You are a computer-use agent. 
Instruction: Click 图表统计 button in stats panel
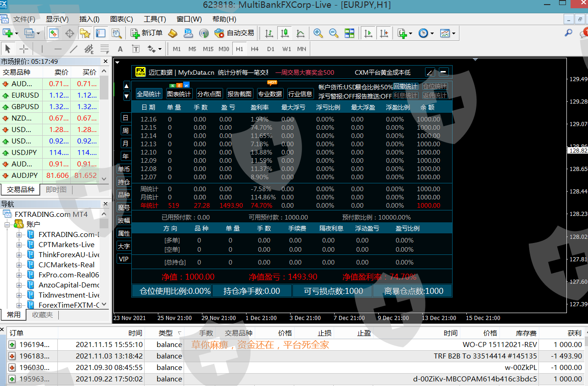click(x=179, y=94)
